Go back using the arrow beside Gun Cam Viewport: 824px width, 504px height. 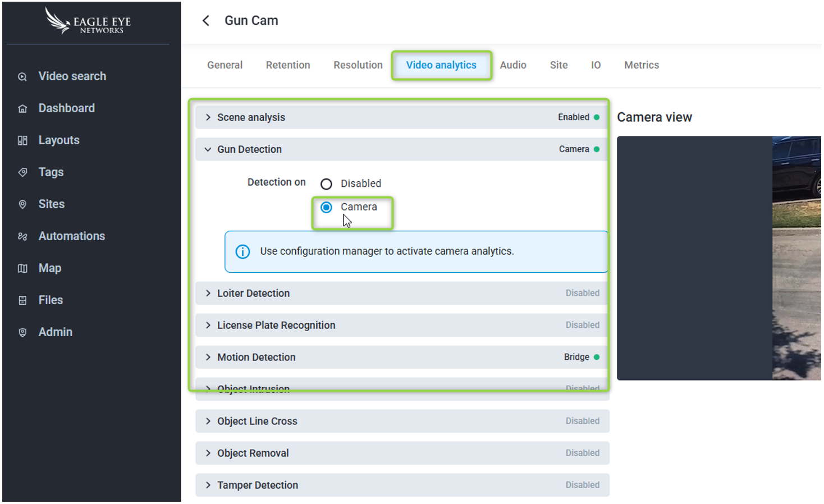point(206,21)
